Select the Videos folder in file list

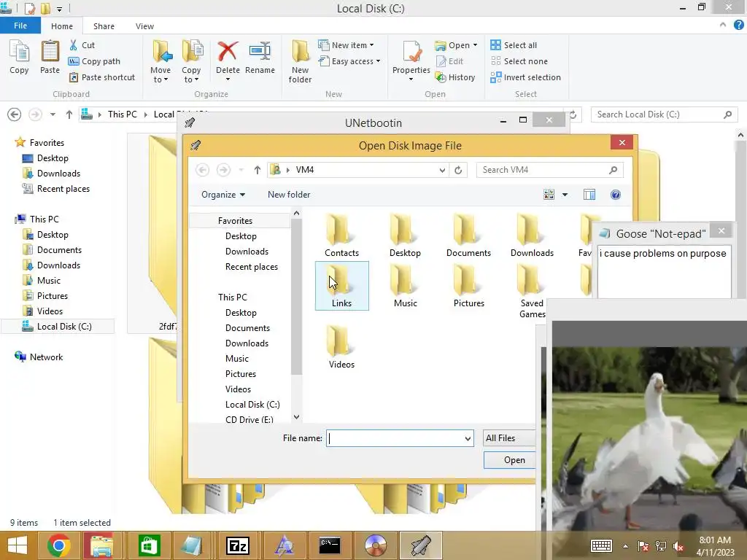[341, 346]
